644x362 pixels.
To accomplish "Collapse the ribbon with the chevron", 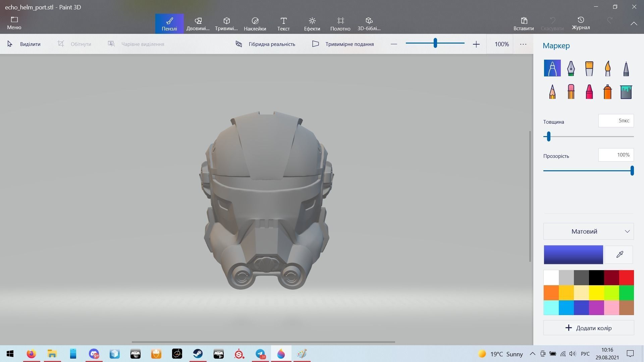I will 634,23.
